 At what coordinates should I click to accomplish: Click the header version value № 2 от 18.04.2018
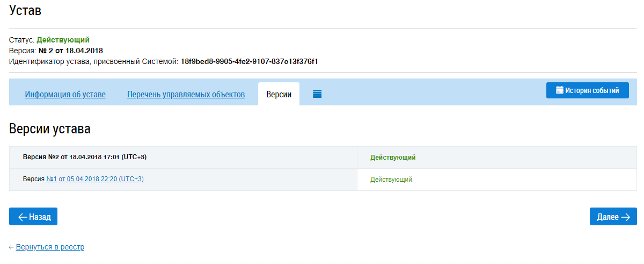[71, 51]
